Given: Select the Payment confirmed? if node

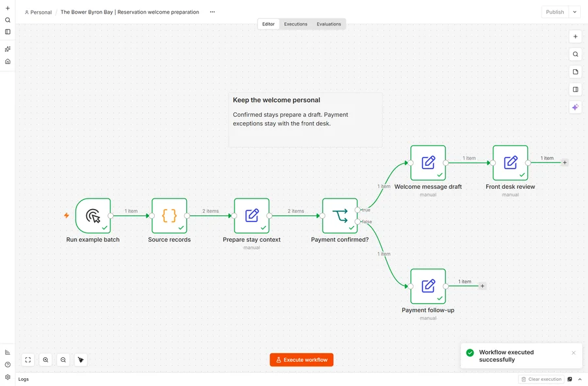Looking at the screenshot, I should tap(340, 216).
